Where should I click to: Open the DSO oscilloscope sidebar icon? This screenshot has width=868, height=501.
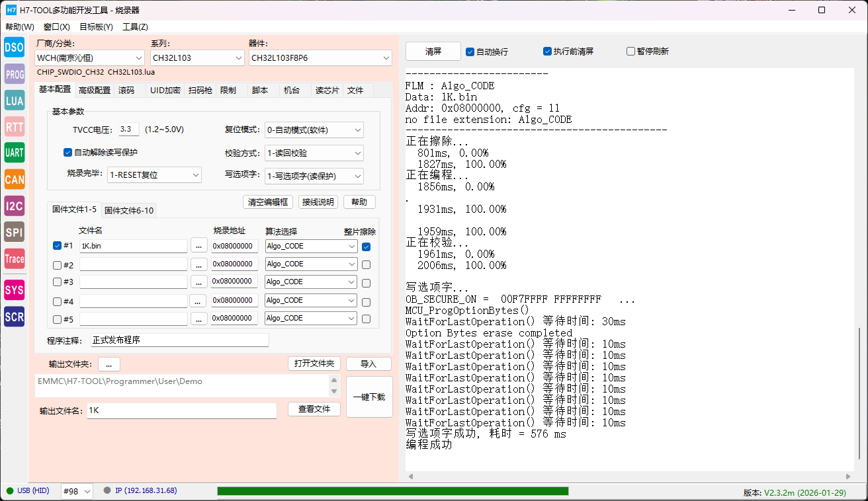(14, 47)
